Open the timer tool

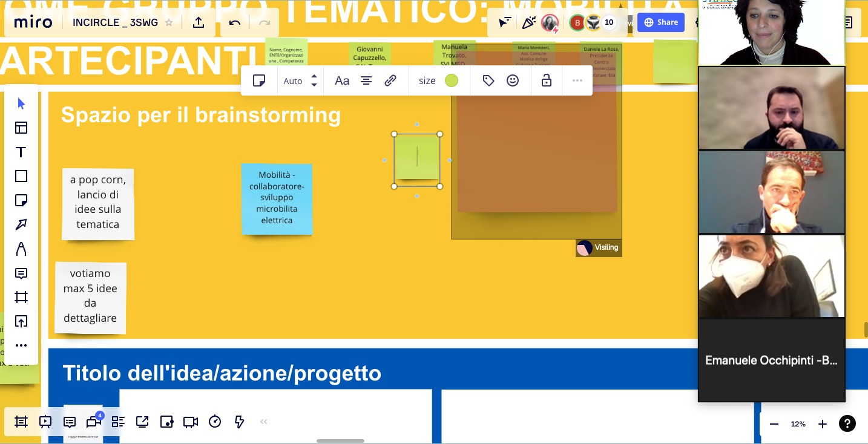coord(215,422)
